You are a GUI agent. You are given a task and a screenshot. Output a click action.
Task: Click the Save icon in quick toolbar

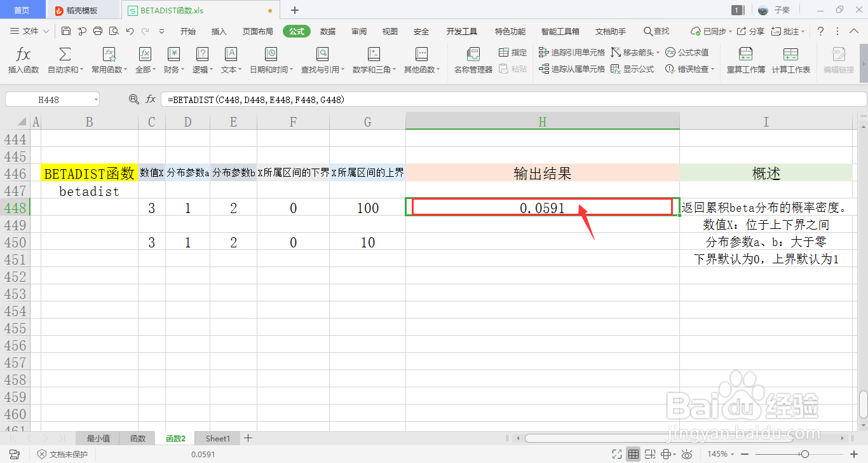[66, 31]
